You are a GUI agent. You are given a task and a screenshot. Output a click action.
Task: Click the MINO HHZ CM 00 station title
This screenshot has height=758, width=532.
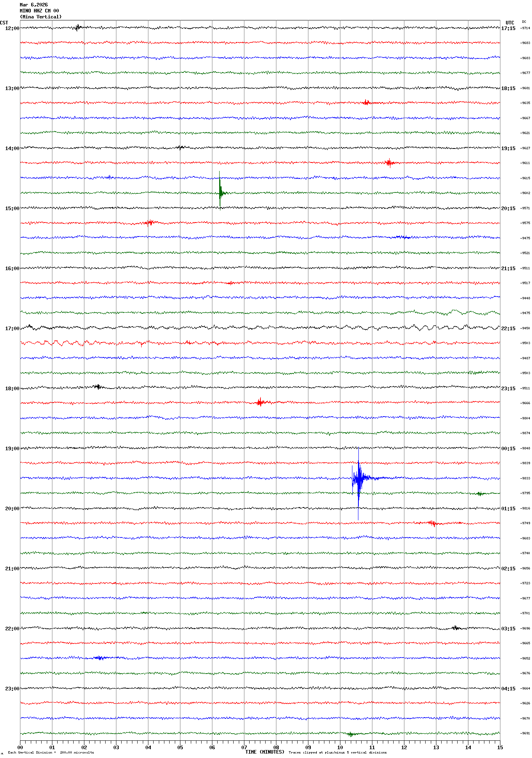pos(39,11)
